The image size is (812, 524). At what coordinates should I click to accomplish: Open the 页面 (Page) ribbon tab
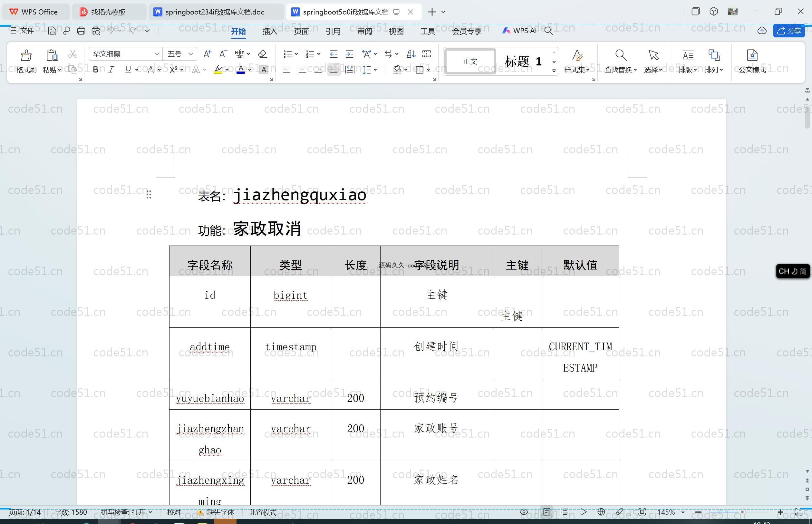(301, 31)
